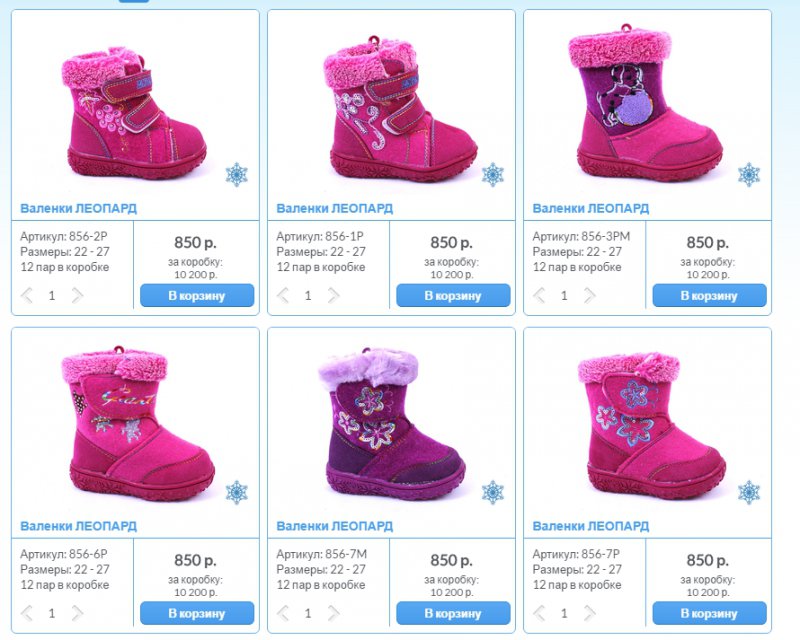This screenshot has height=640, width=800.
Task: Open Валенки ЛЕОПАРД link for 856-1P
Action: (335, 208)
